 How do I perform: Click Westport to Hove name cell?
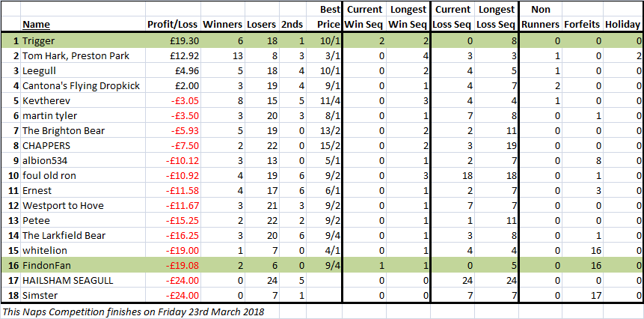click(83, 206)
